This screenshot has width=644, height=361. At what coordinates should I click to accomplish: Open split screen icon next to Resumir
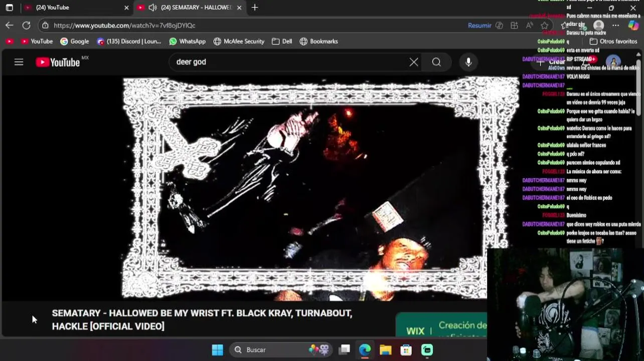click(499, 25)
